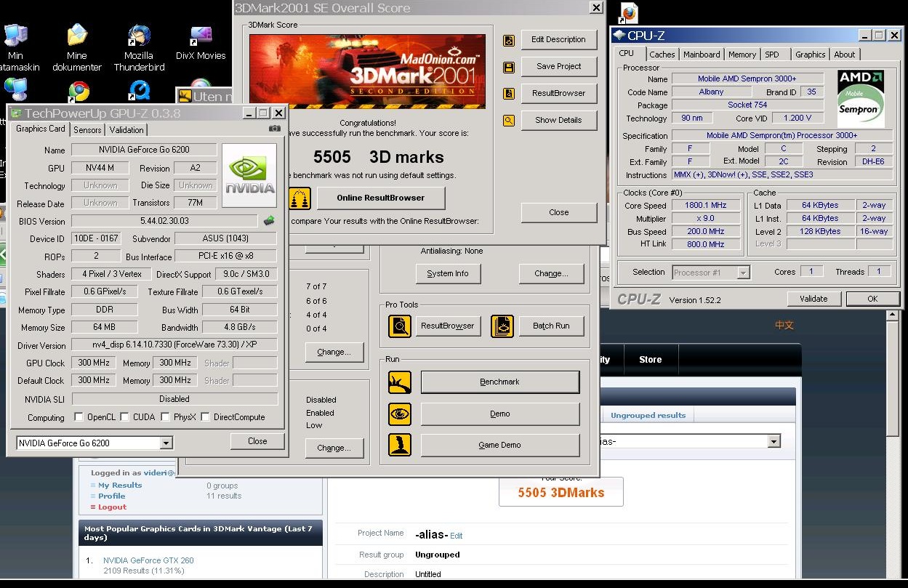
Task: Open the NVIDIA GeForce GTX 260 link
Action: [x=148, y=560]
